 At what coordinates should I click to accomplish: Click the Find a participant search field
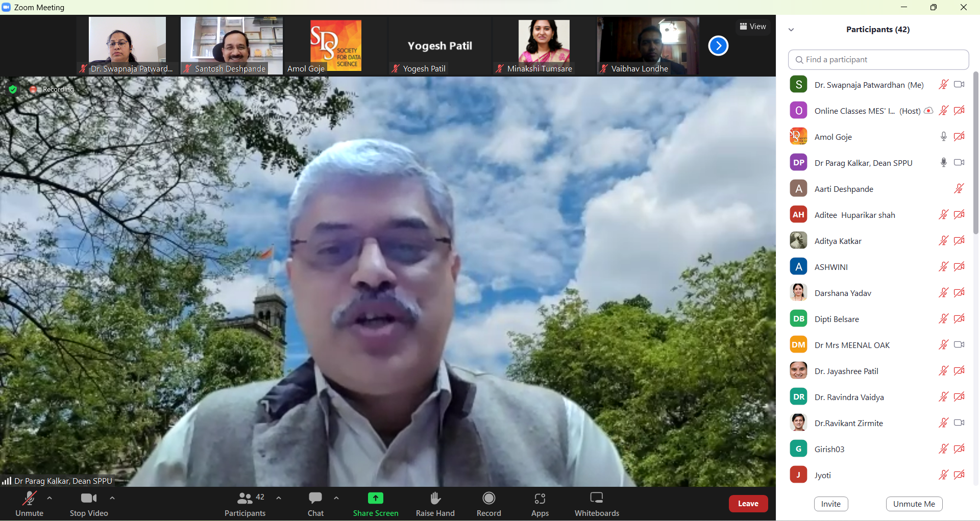[878, 60]
